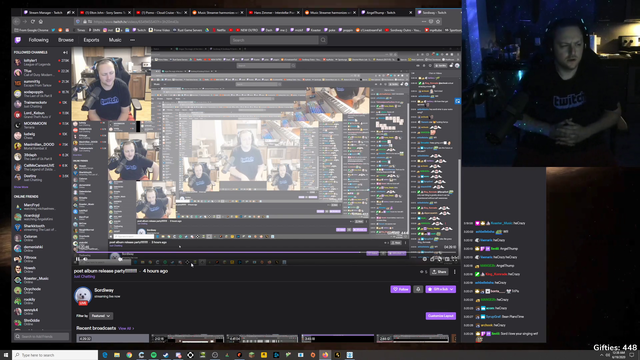Viewport: 640px width, 360px height.
Task: Open the first recent broadcast thumbnail
Action: (x=112, y=338)
